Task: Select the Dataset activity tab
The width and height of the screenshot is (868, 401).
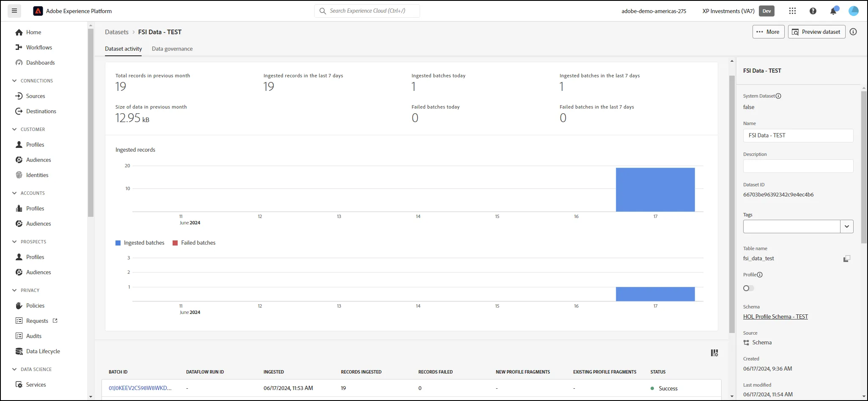Action: 124,49
